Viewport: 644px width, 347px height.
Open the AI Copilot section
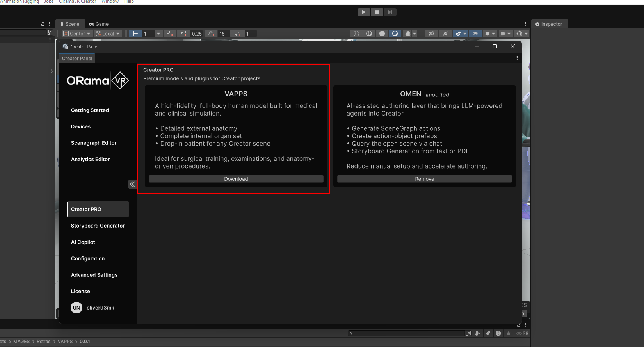click(x=98, y=242)
